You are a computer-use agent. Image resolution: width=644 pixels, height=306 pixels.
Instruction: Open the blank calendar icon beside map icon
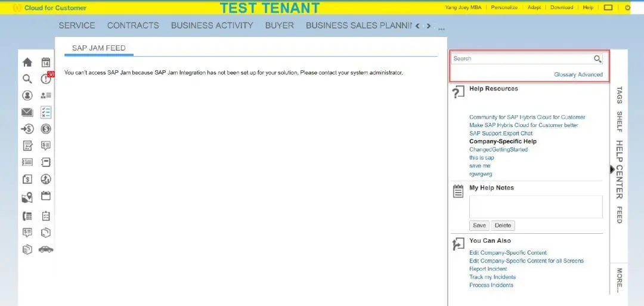[46, 196]
